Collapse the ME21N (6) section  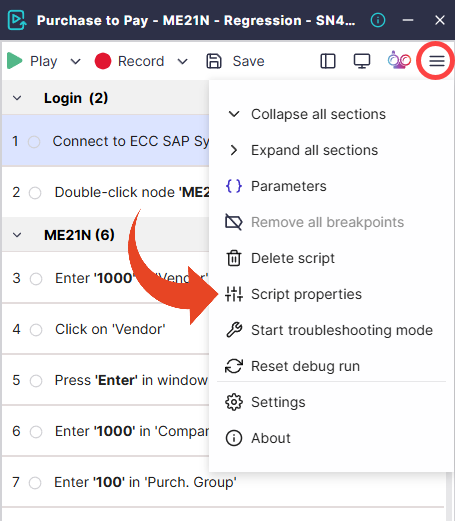pyautogui.click(x=17, y=235)
